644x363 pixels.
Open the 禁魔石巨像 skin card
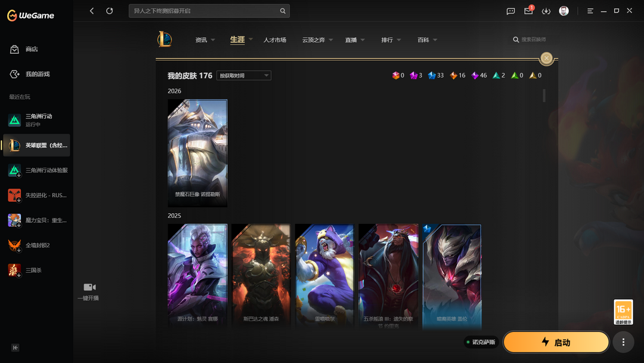(197, 153)
